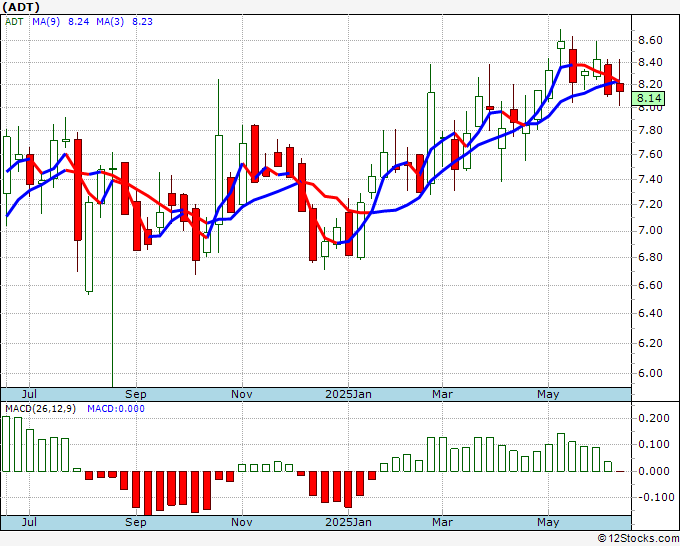
Task: Select the MA(9) value 8.24
Action: 78,22
